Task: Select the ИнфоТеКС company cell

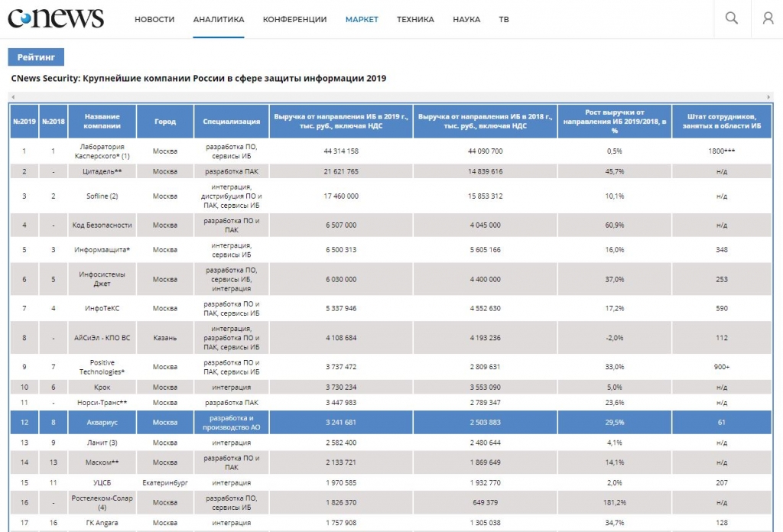Action: [102, 308]
